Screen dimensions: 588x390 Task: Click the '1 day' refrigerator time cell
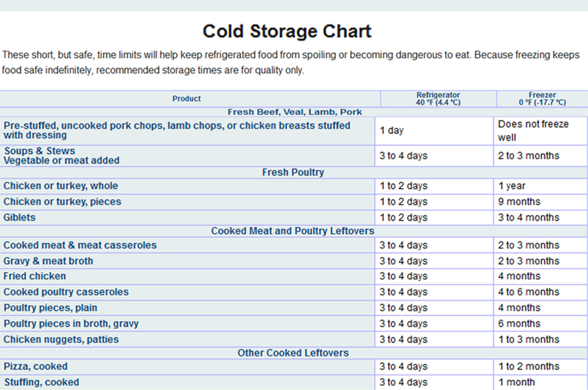pos(434,131)
